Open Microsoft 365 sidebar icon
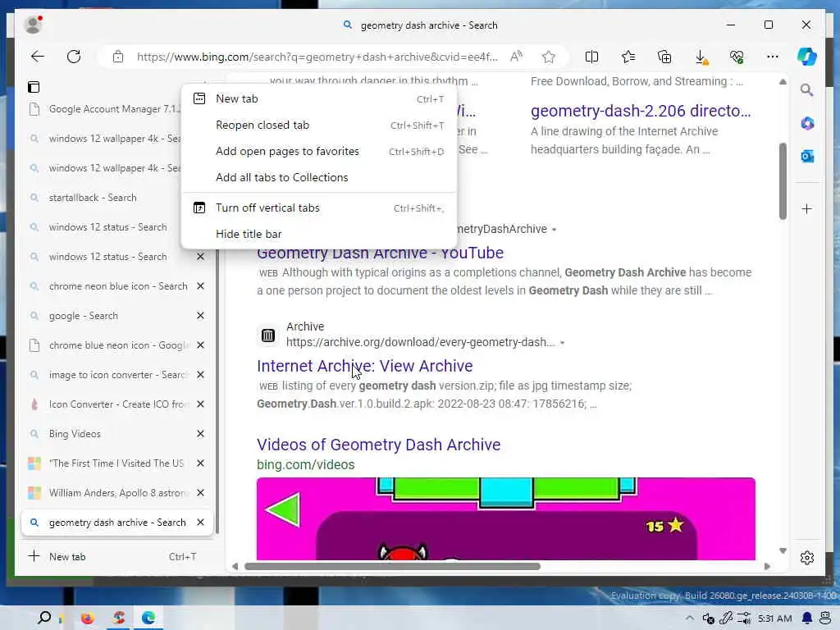This screenshot has height=630, width=840. pyautogui.click(x=807, y=123)
